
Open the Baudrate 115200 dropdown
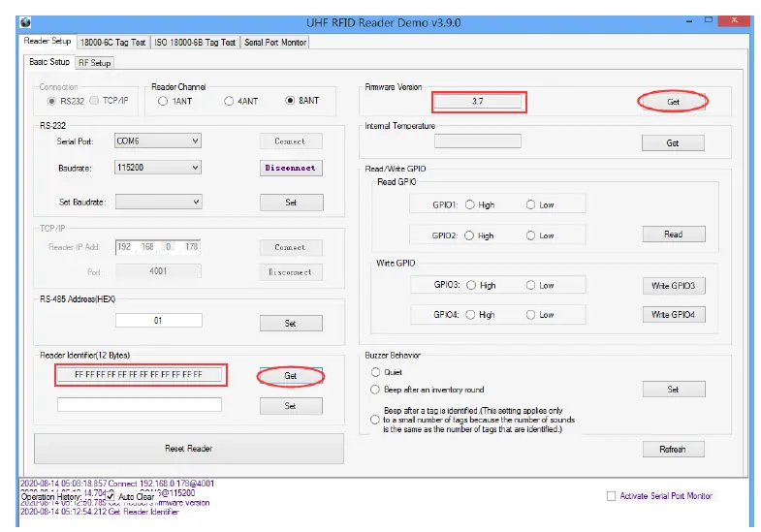(158, 168)
